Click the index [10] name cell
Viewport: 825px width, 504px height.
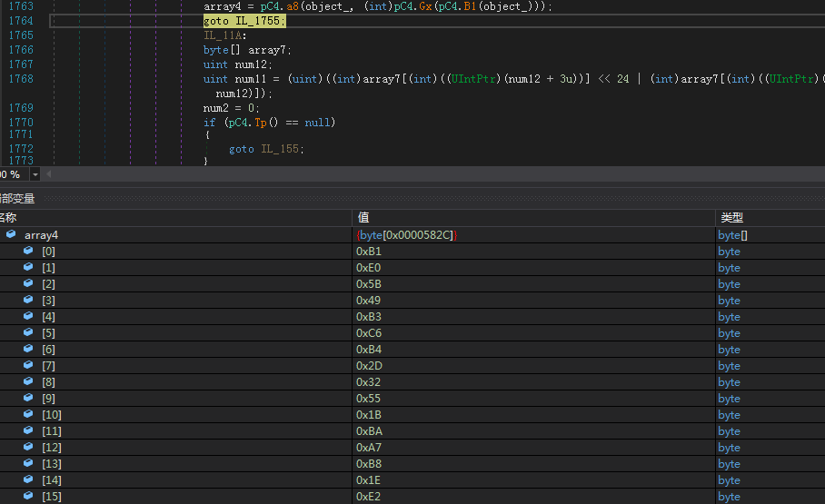click(52, 415)
